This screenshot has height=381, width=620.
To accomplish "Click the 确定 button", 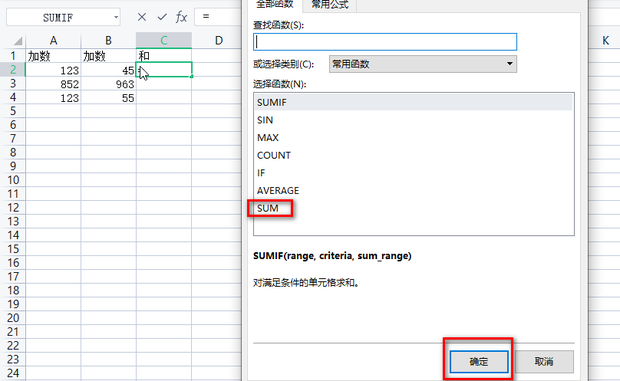I will point(479,361).
